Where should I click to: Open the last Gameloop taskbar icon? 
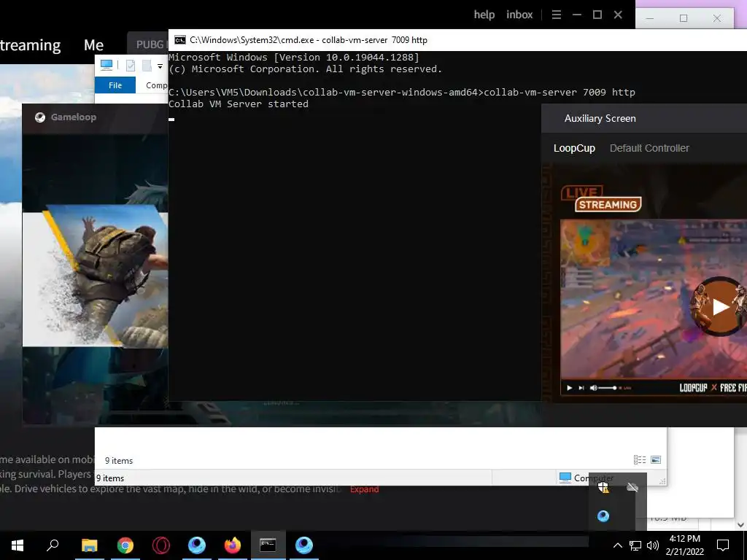coord(304,545)
